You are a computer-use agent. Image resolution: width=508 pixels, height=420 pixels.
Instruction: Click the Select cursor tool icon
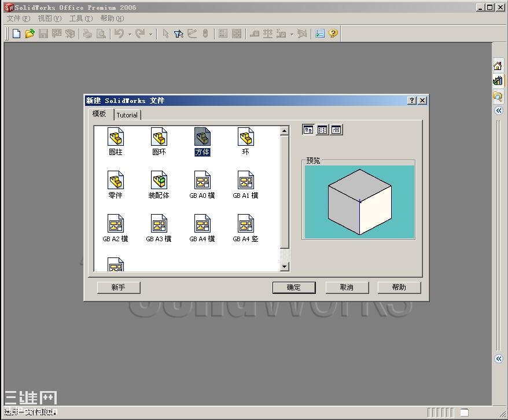[165, 34]
